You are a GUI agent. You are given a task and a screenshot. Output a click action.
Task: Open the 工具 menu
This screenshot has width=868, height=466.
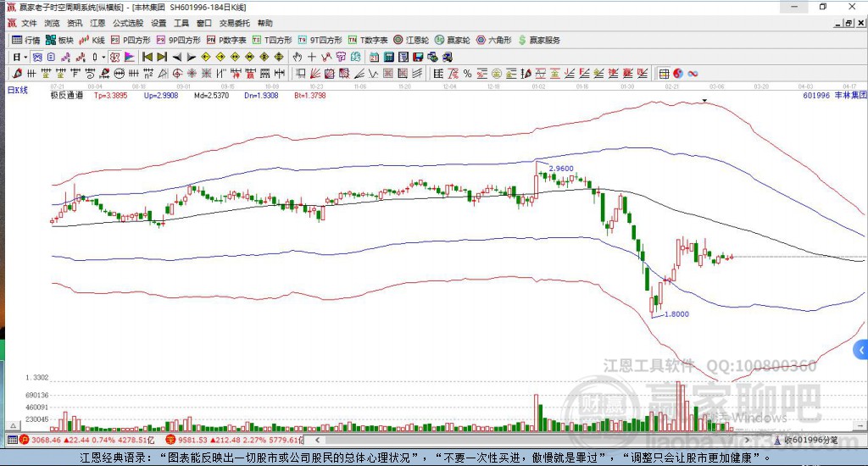pyautogui.click(x=181, y=23)
